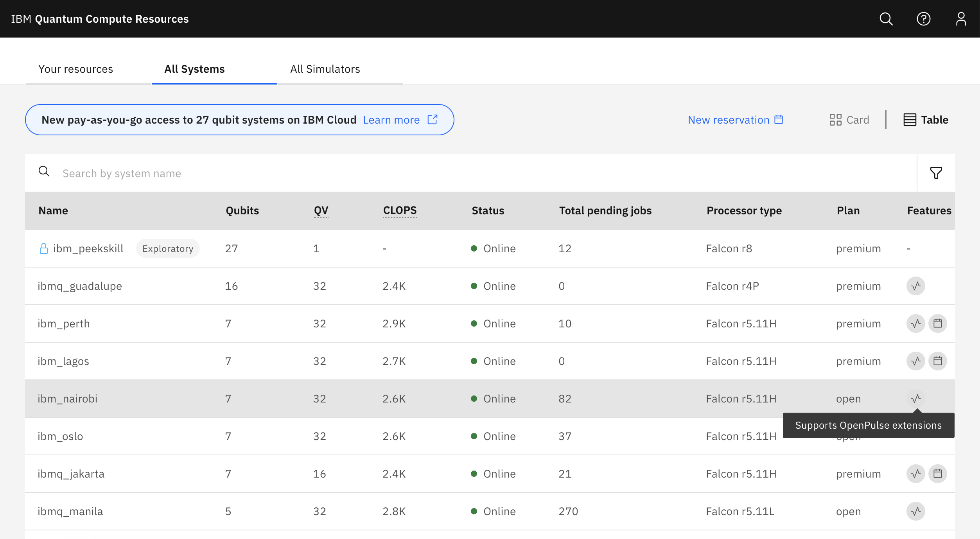Click the 27 qubits value for ibm_peekskill
Viewport: 980px width, 539px height.
(x=232, y=248)
